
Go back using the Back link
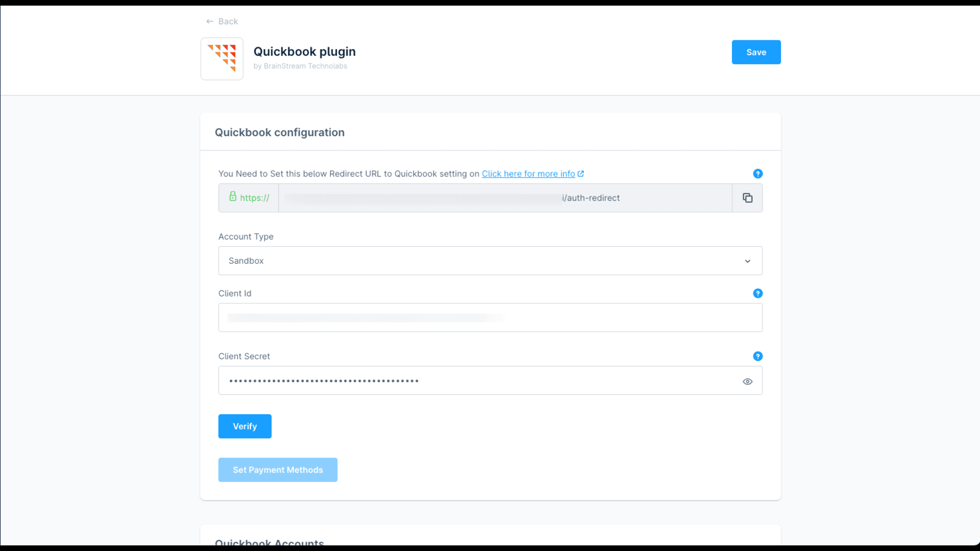(222, 21)
